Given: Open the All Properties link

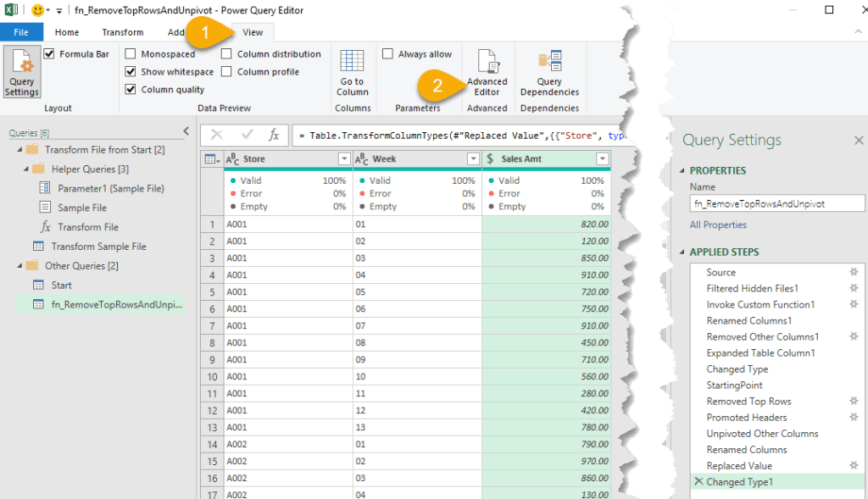Looking at the screenshot, I should pyautogui.click(x=718, y=225).
